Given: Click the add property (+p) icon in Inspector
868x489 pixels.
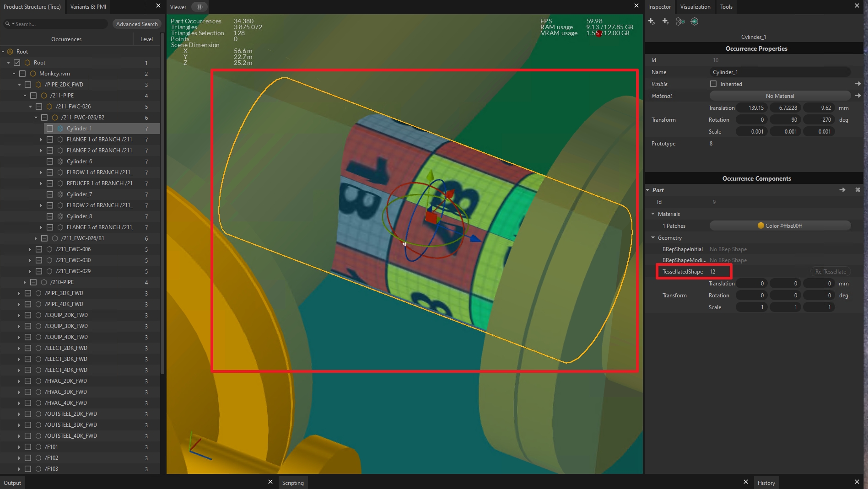Looking at the screenshot, I should coord(652,21).
